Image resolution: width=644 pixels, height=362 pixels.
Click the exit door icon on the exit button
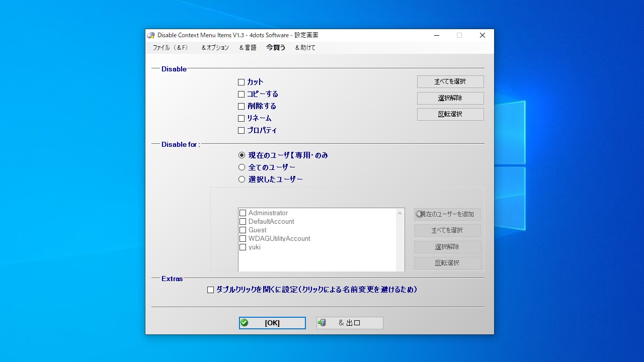322,323
